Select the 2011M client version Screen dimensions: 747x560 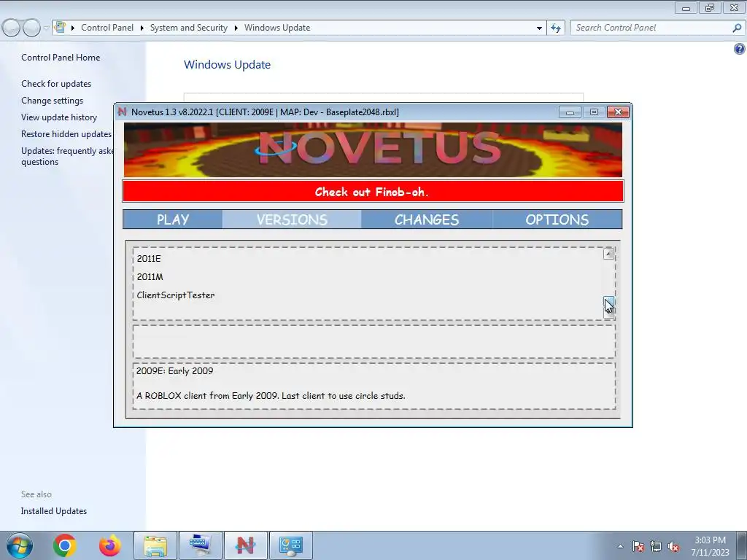click(x=150, y=276)
